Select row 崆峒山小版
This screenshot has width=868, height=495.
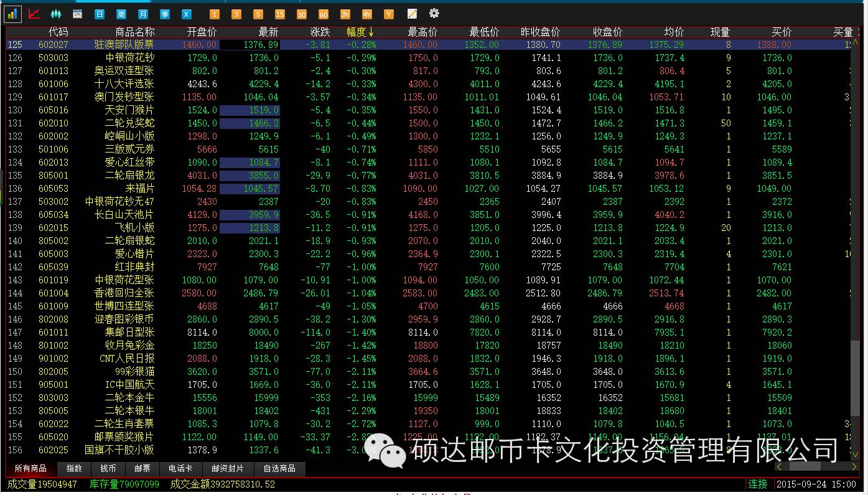(428, 136)
